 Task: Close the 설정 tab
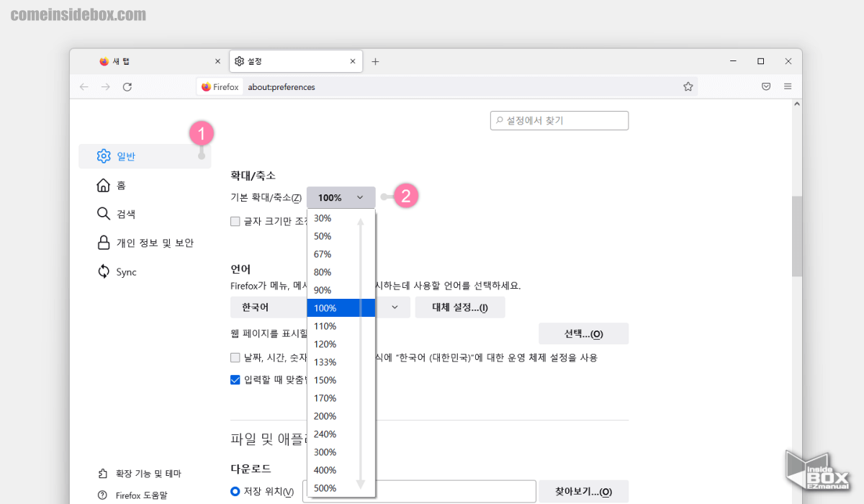pyautogui.click(x=353, y=62)
